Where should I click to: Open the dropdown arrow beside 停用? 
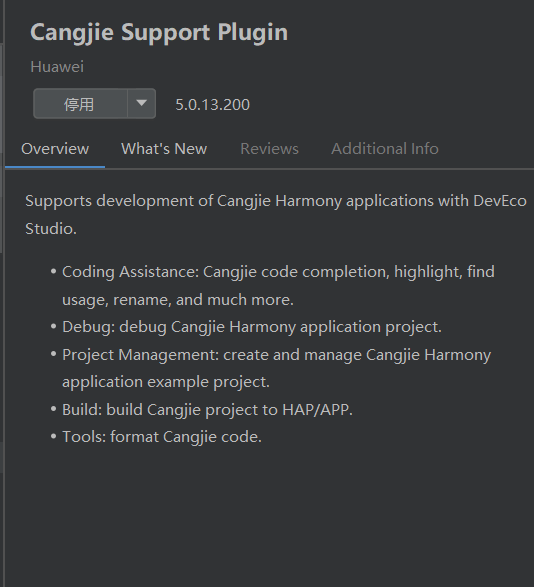142,104
